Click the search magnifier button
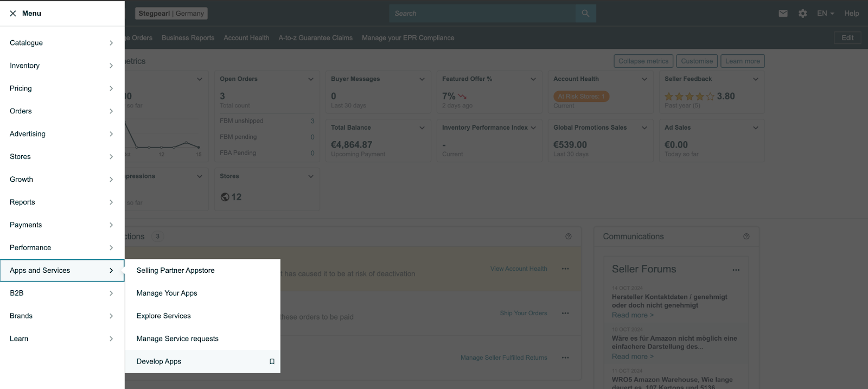The width and height of the screenshot is (868, 389). point(585,14)
